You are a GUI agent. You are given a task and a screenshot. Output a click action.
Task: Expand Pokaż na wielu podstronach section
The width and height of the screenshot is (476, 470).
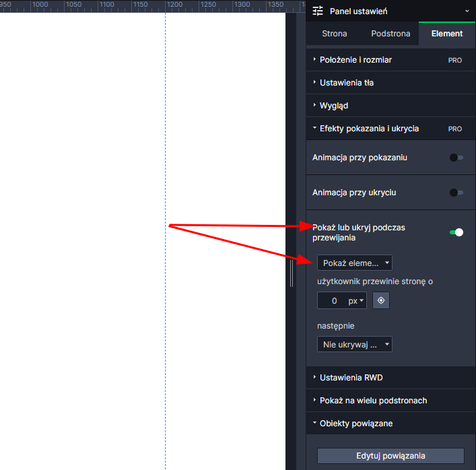(x=373, y=401)
